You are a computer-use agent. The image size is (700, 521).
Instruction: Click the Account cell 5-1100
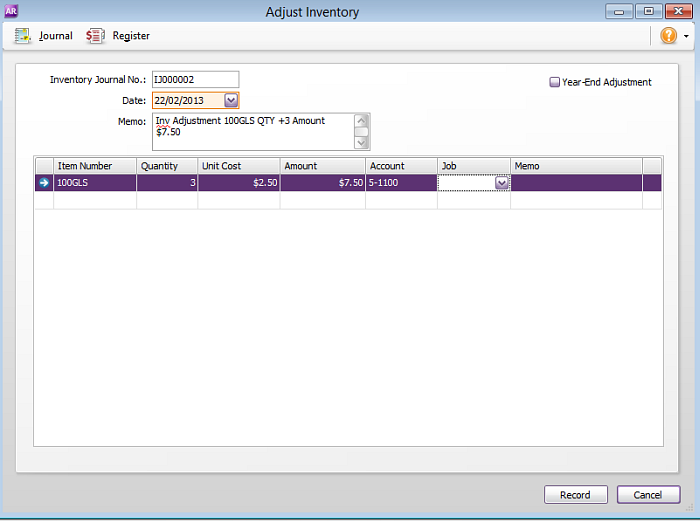[x=400, y=183]
